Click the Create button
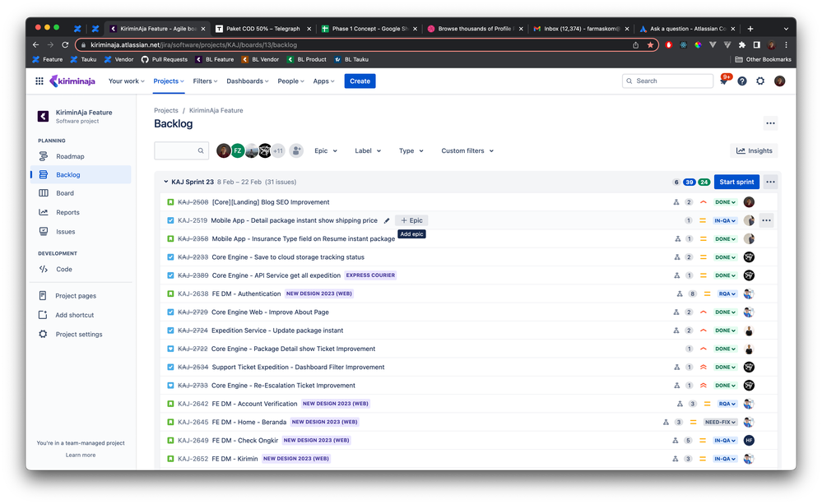The height and width of the screenshot is (504, 822). (360, 81)
